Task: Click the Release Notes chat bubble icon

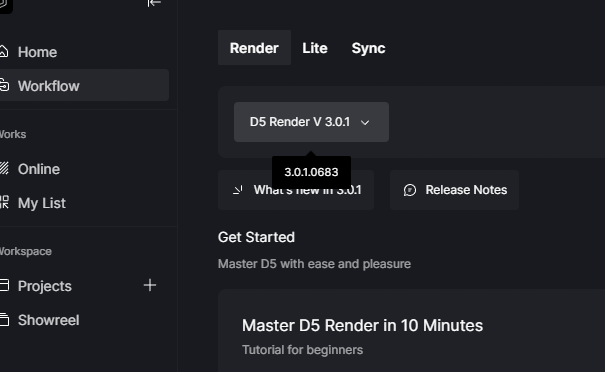Action: tap(410, 190)
